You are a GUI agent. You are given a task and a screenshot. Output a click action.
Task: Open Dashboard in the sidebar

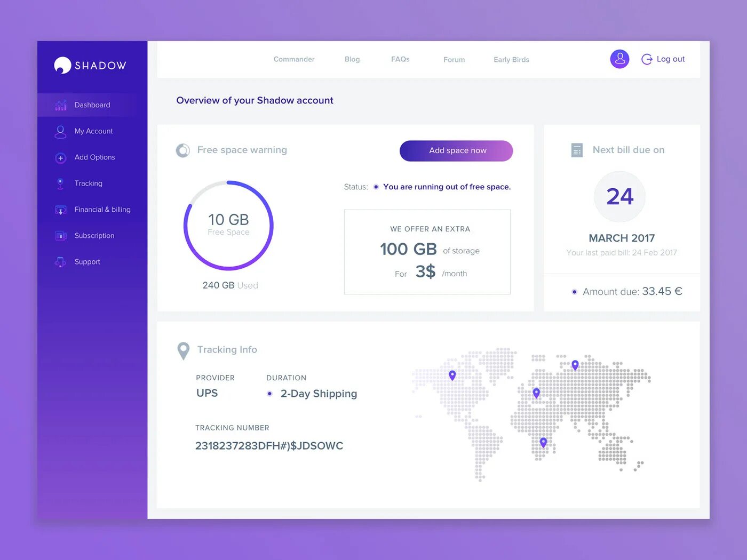tap(92, 105)
